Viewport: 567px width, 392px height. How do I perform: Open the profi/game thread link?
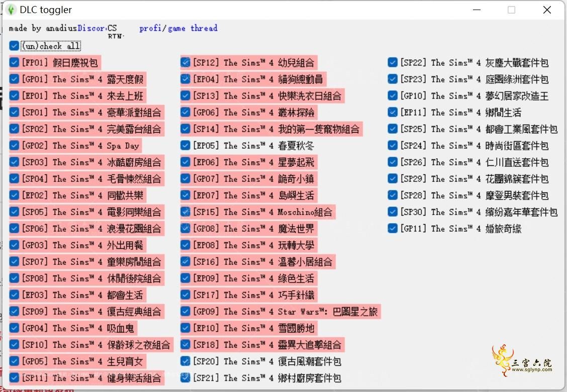178,28
